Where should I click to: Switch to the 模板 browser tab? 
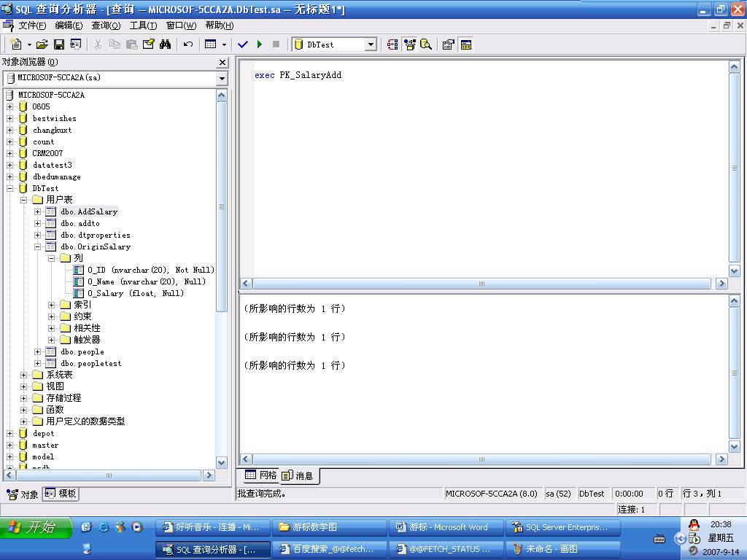click(61, 494)
